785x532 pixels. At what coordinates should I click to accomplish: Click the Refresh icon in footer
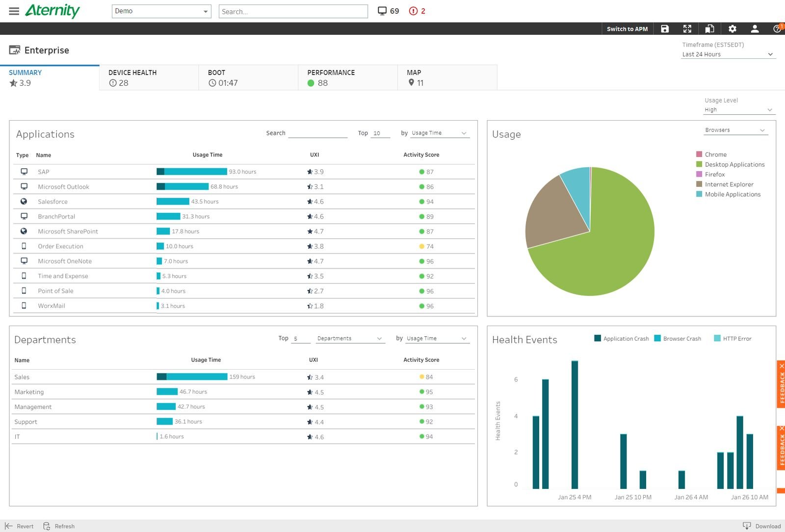(47, 526)
